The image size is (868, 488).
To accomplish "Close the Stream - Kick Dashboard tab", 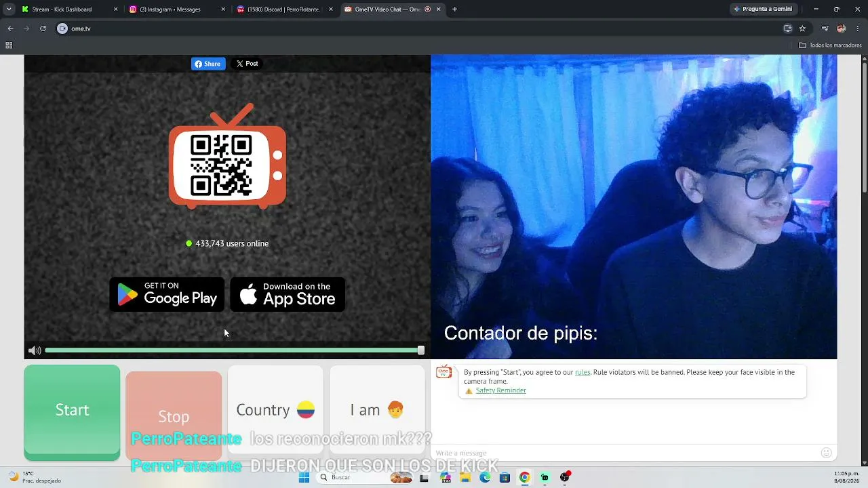I will (x=116, y=9).
